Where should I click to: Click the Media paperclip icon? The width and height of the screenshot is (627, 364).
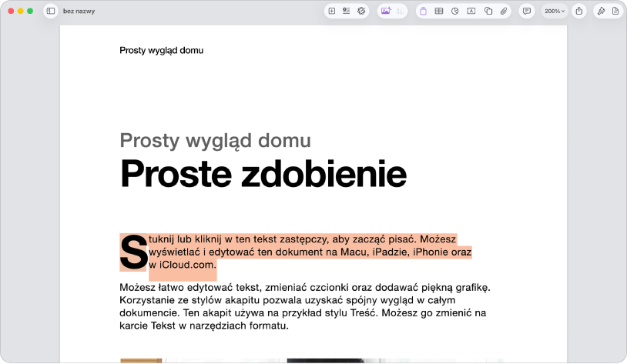click(504, 12)
